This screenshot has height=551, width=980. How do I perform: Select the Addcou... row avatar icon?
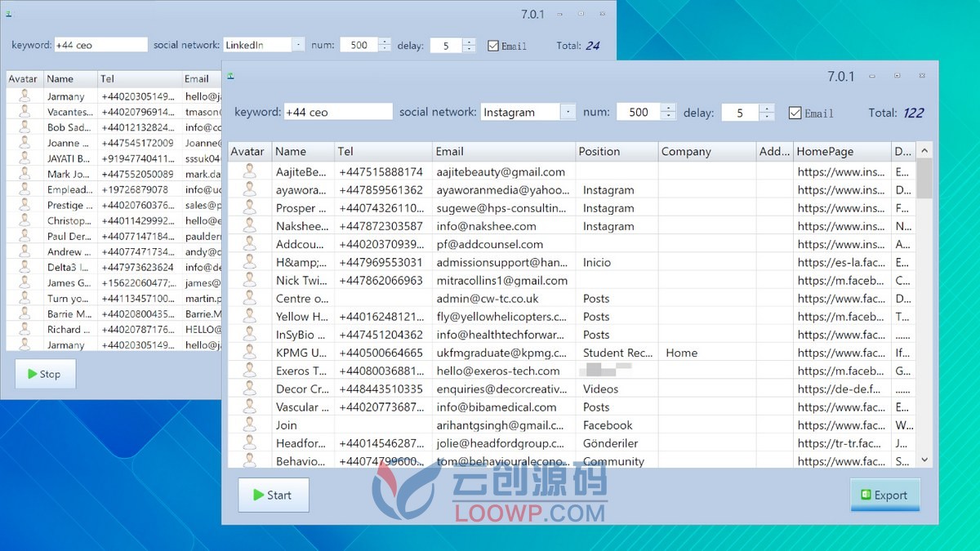click(249, 243)
